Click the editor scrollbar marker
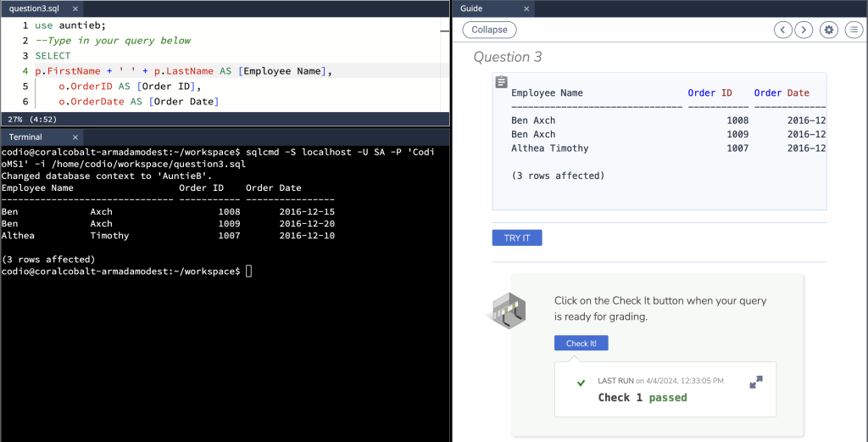 (444, 31)
